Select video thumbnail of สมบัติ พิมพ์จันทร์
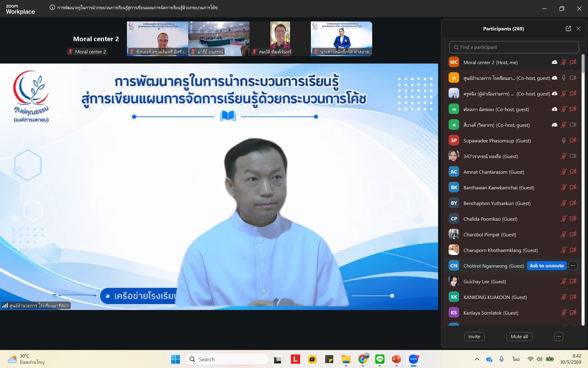The image size is (588, 368). [280, 39]
